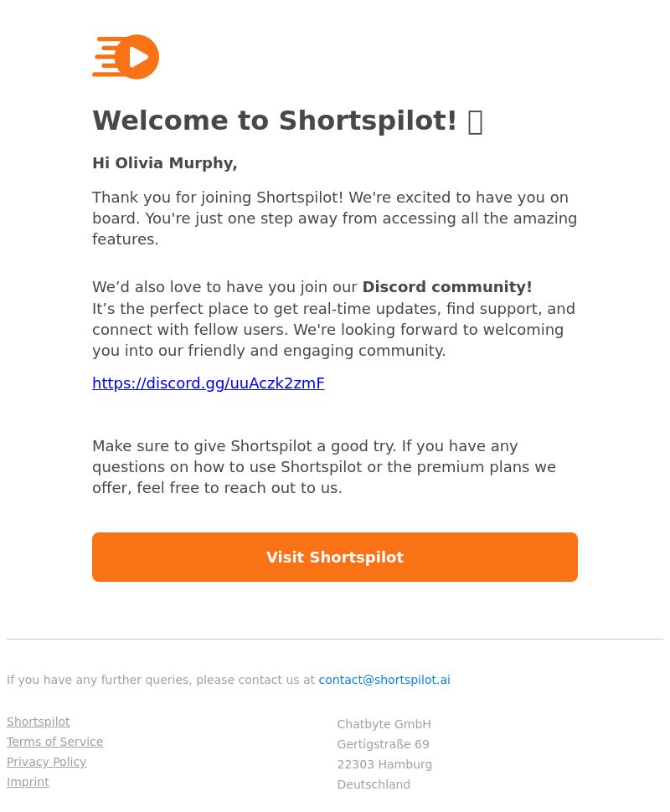
Task: Open the contact@shortspilot.ai email link
Action: point(384,680)
